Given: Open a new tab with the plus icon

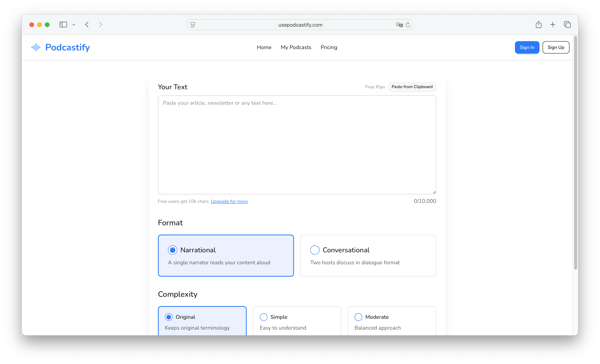Looking at the screenshot, I should click(x=552, y=24).
